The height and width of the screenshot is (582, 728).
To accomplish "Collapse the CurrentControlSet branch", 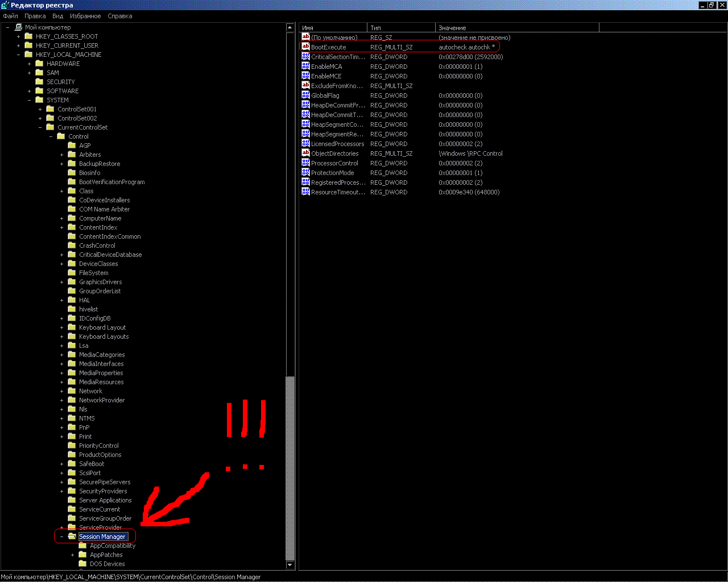I will (40, 127).
